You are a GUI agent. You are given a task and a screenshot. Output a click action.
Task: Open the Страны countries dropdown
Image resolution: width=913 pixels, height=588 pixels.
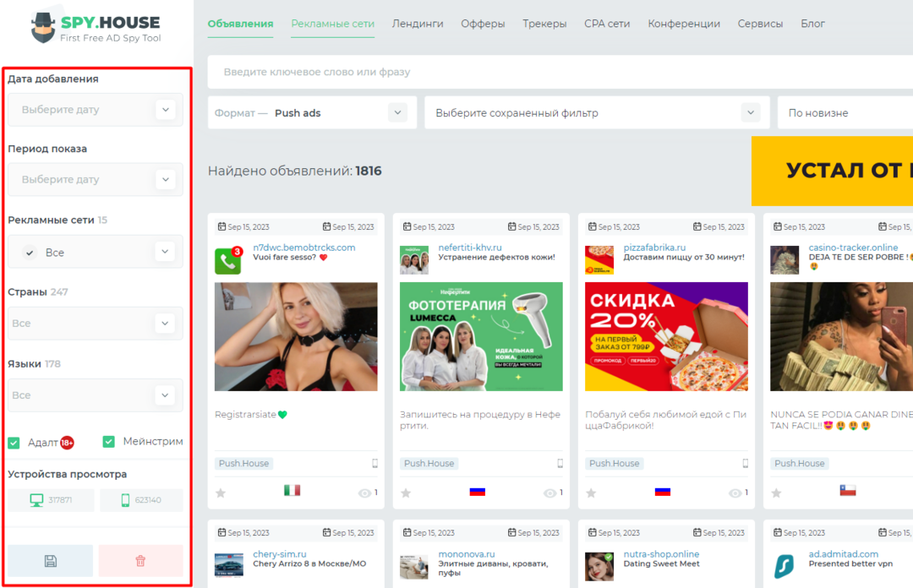[x=166, y=324]
